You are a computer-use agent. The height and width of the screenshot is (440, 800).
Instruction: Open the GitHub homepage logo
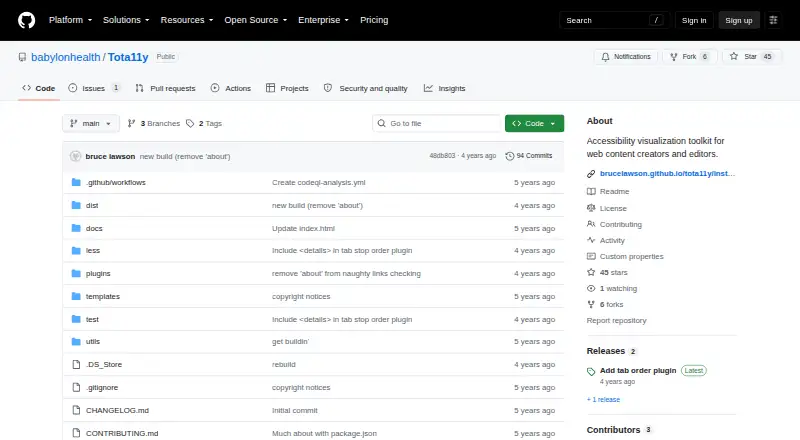27,20
